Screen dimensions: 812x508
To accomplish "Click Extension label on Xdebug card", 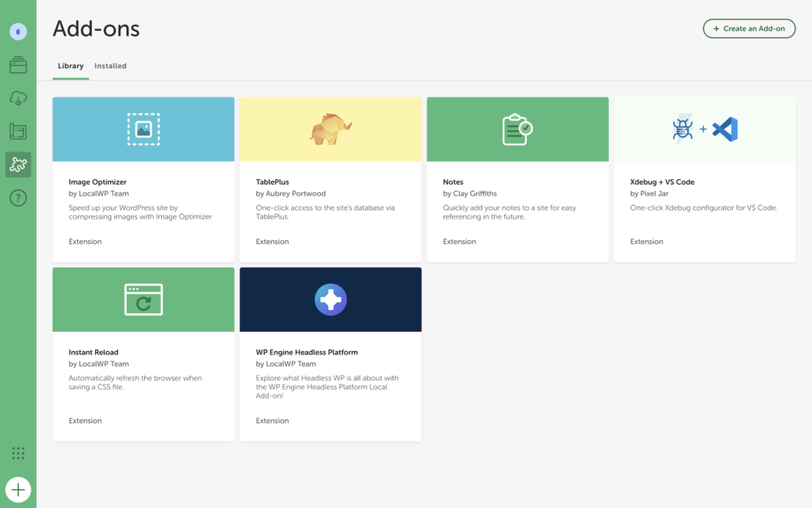I will pos(646,242).
